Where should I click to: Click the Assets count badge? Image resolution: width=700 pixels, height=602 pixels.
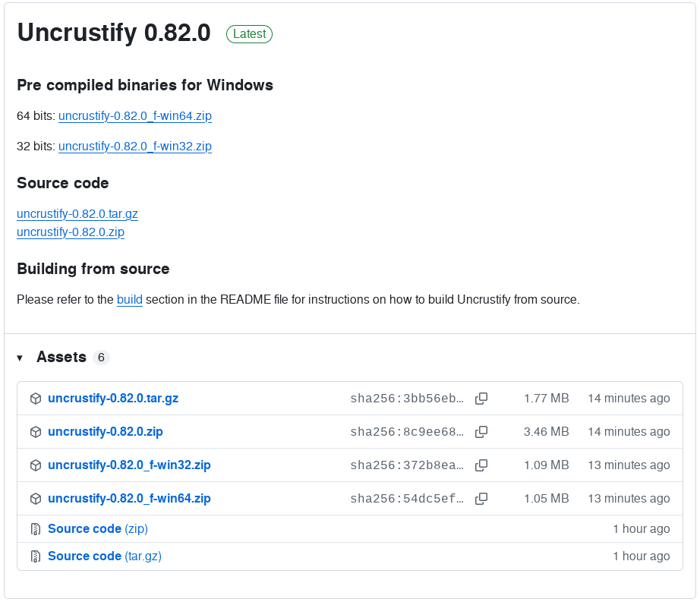point(101,358)
